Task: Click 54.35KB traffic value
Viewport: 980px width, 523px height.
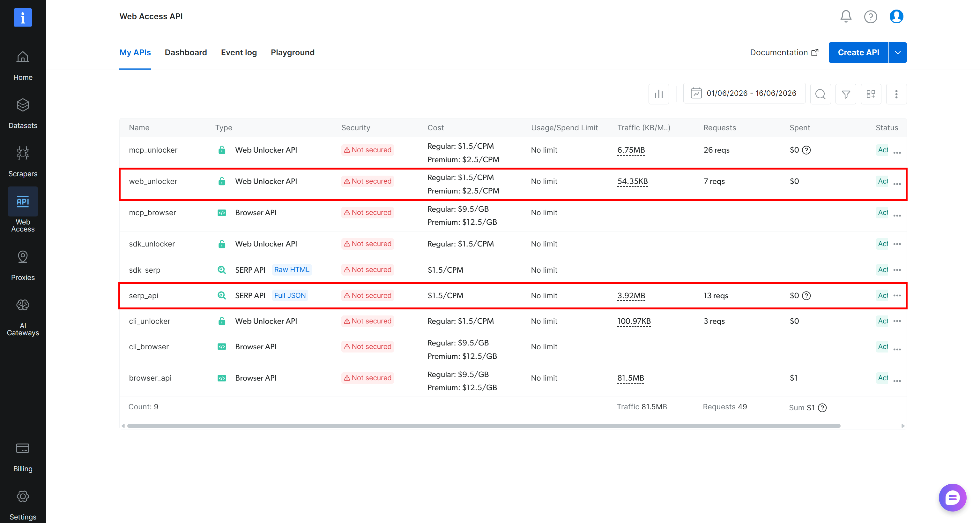Action: click(632, 181)
